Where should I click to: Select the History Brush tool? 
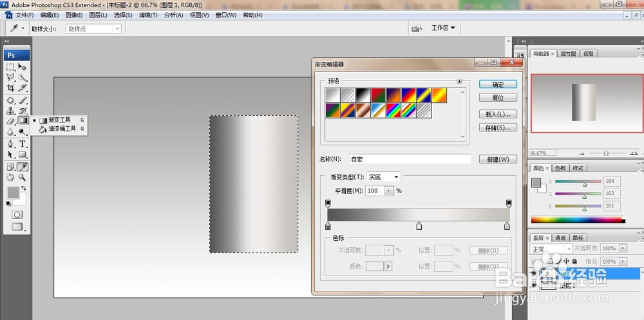click(23, 111)
